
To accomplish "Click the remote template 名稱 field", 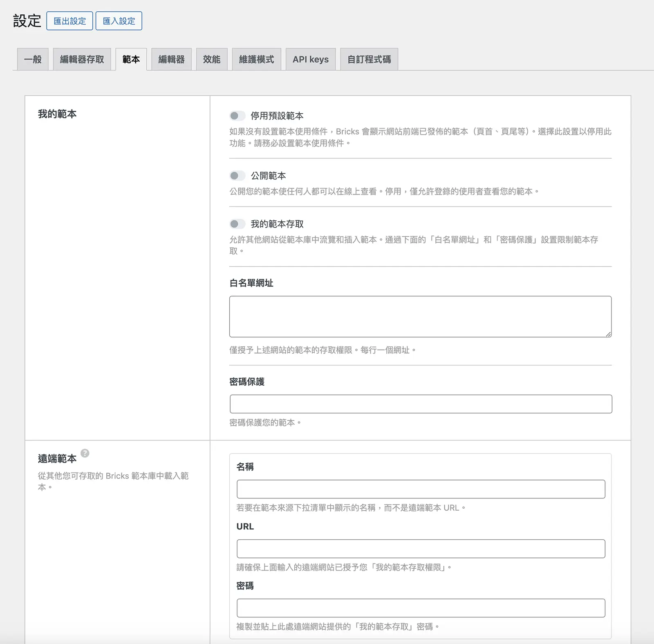I will pyautogui.click(x=421, y=489).
